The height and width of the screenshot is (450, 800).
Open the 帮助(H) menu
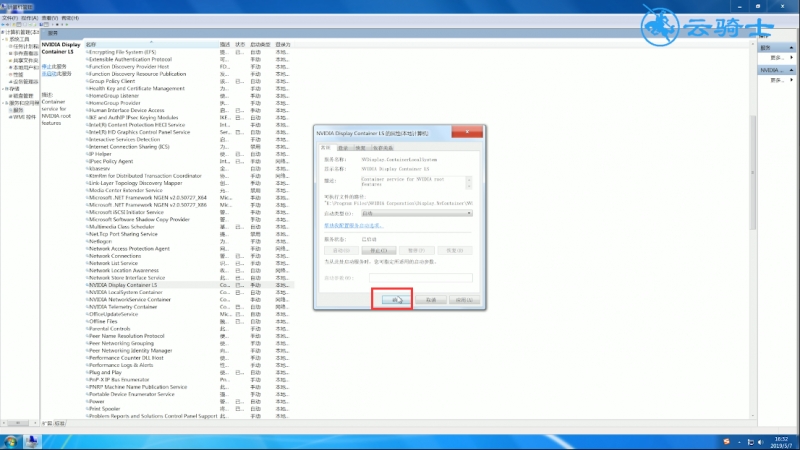[x=70, y=18]
